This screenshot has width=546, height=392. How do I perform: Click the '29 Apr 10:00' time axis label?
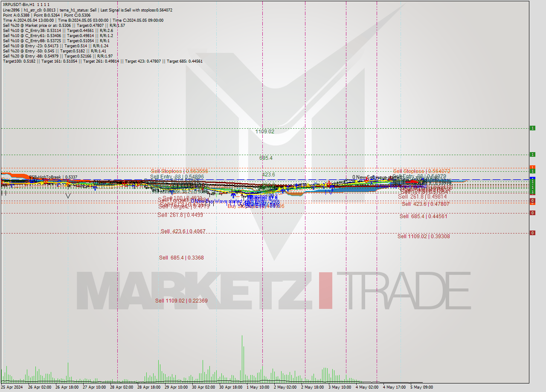(x=176, y=387)
